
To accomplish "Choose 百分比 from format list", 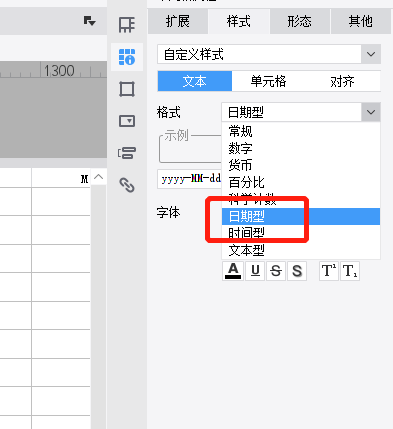I will tap(301, 182).
